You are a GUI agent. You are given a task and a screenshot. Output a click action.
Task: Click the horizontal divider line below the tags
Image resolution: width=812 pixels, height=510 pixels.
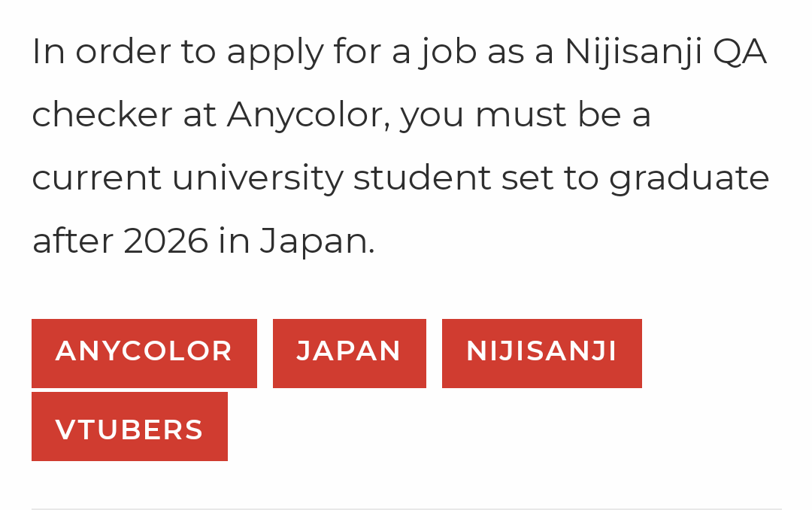[407, 508]
